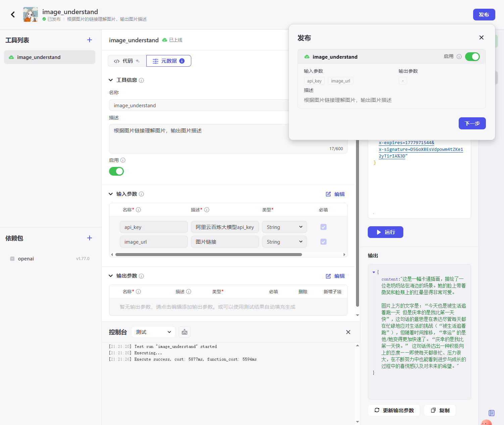Click info icon beside output 名称 column
The image size is (504, 425).
(x=138, y=292)
